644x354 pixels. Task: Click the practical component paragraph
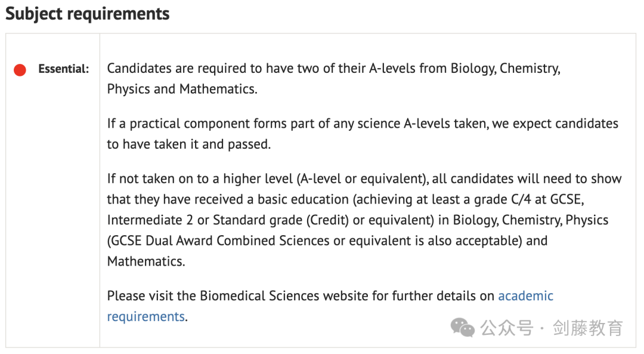(363, 134)
